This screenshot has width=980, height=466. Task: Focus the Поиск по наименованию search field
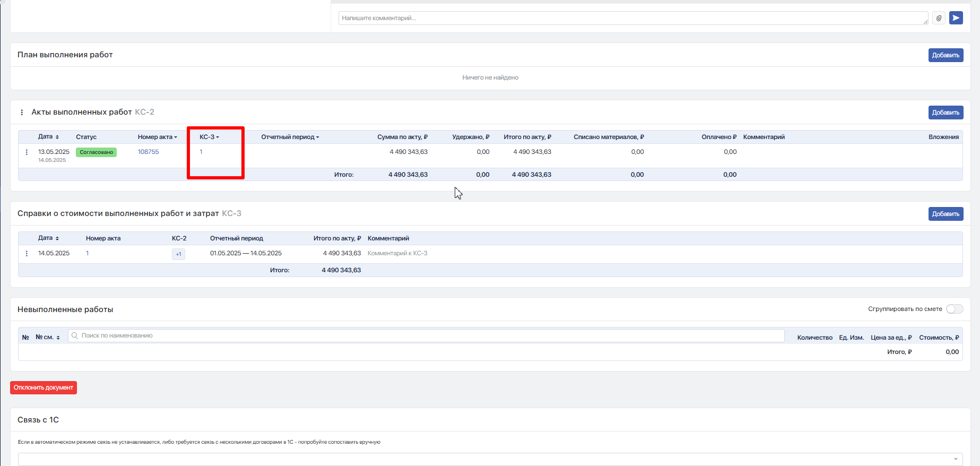point(426,335)
